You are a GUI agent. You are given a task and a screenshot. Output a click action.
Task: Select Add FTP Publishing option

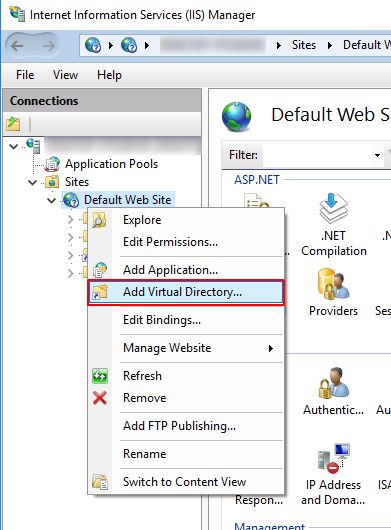(179, 426)
